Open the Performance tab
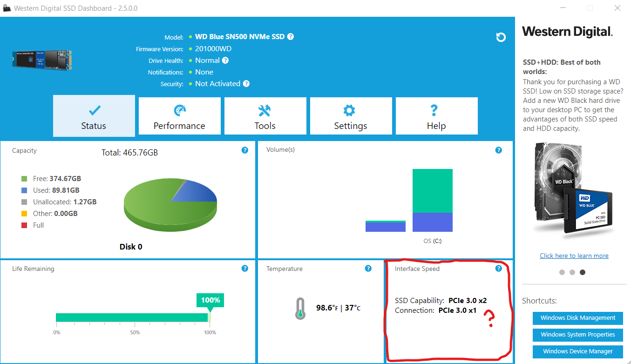 click(x=180, y=116)
